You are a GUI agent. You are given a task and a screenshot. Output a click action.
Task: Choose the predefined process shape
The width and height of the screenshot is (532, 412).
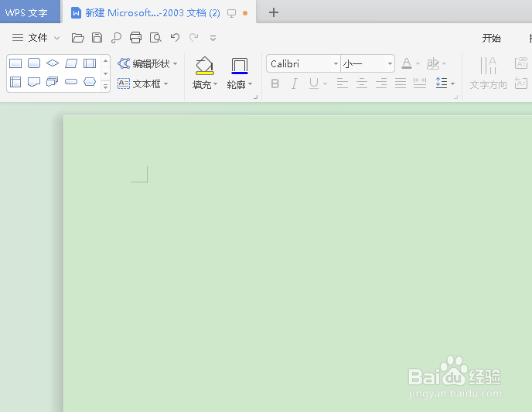tap(90, 63)
